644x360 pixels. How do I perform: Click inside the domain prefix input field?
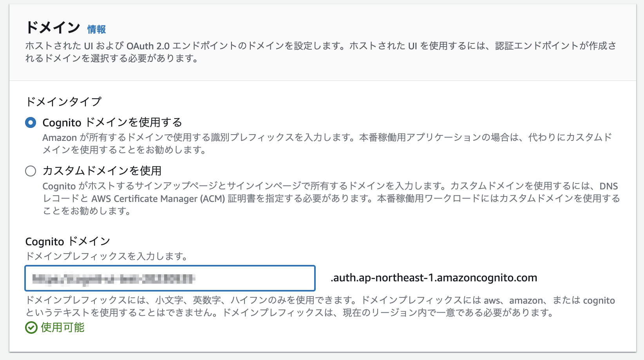coord(168,278)
